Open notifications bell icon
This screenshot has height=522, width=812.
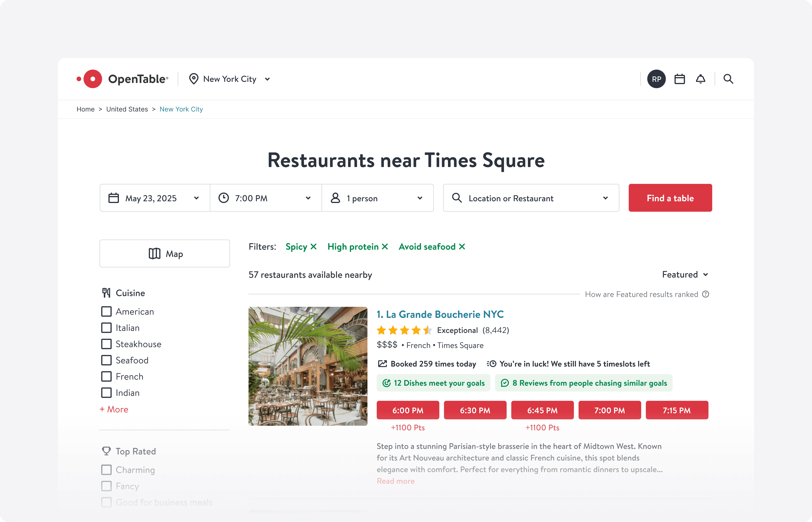pyautogui.click(x=700, y=79)
